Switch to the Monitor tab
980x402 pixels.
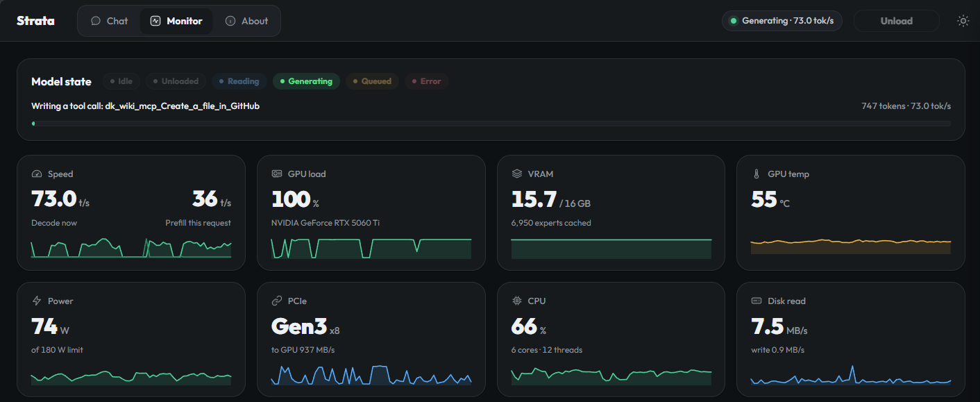[x=176, y=21]
